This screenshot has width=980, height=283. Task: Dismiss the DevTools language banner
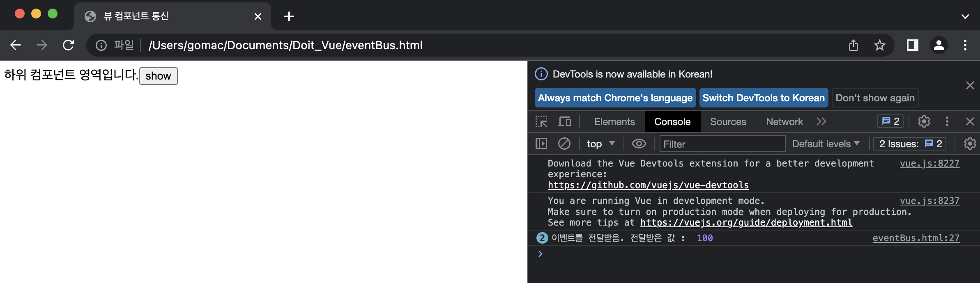click(970, 85)
